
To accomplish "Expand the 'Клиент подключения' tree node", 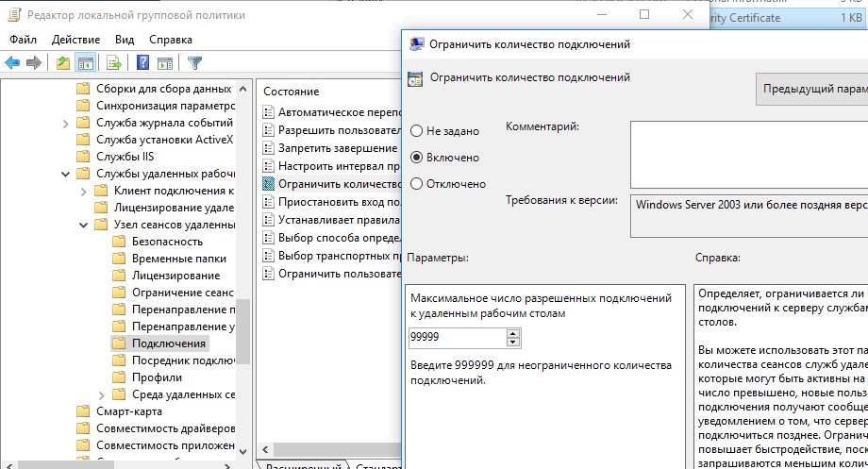I will [x=83, y=191].
